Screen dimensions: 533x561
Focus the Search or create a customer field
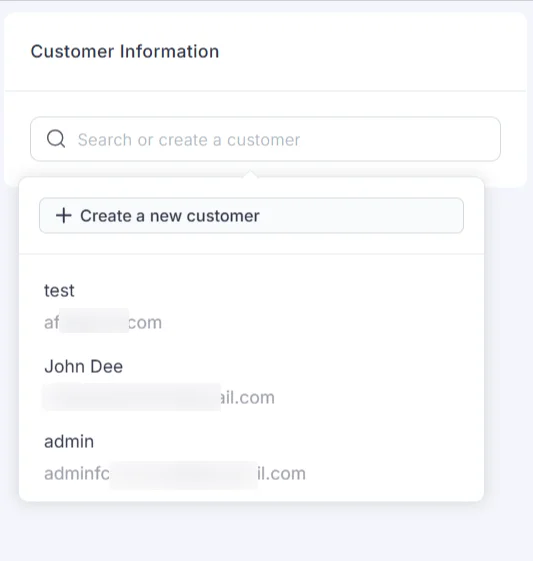pyautogui.click(x=265, y=139)
